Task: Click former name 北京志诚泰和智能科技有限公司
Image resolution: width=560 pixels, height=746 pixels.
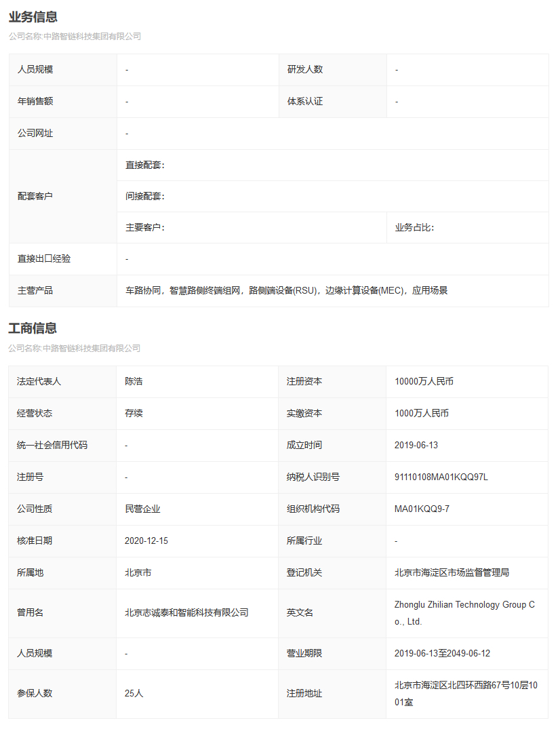Action: pos(186,613)
